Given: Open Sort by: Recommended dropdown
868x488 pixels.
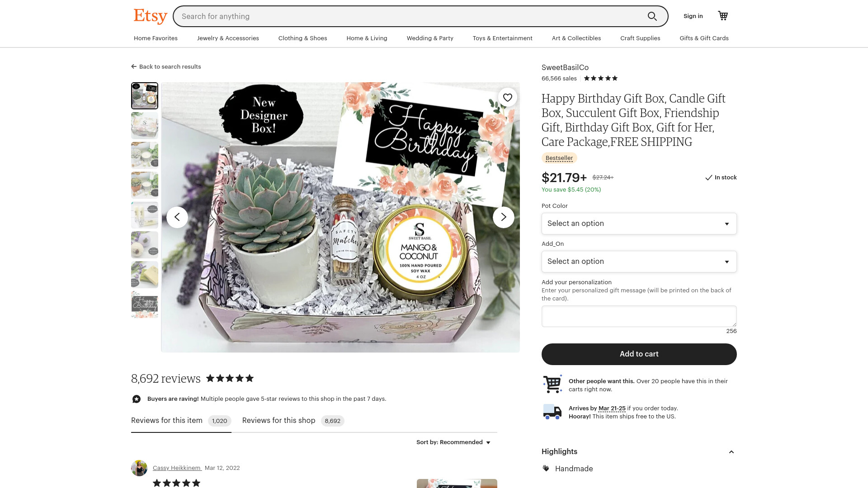Looking at the screenshot, I should tap(453, 442).
